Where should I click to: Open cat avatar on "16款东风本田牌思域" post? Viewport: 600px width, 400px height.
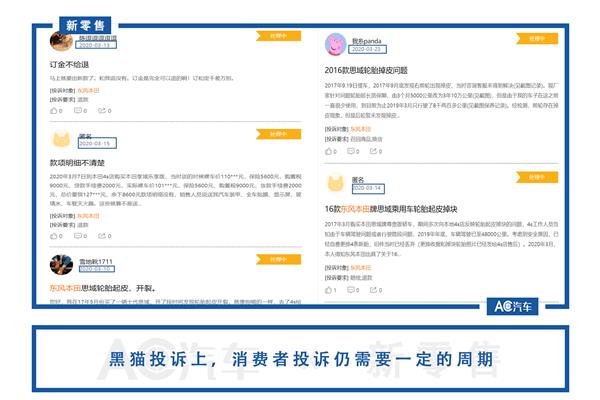tap(336, 183)
